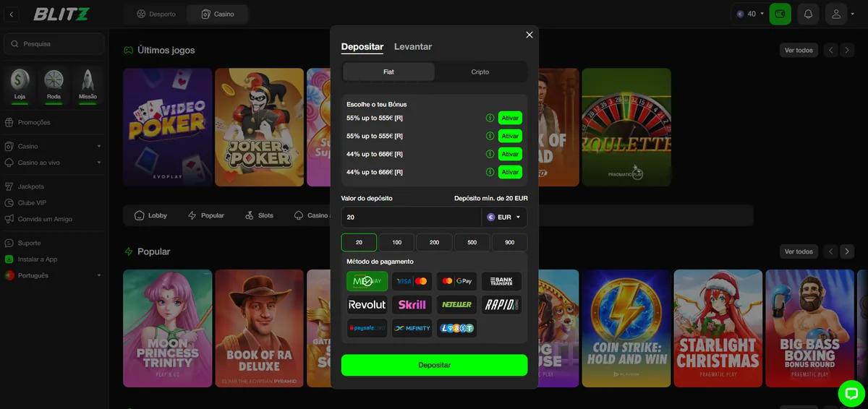Select Bank Transfer payment method
The image size is (868, 409).
point(501,281)
